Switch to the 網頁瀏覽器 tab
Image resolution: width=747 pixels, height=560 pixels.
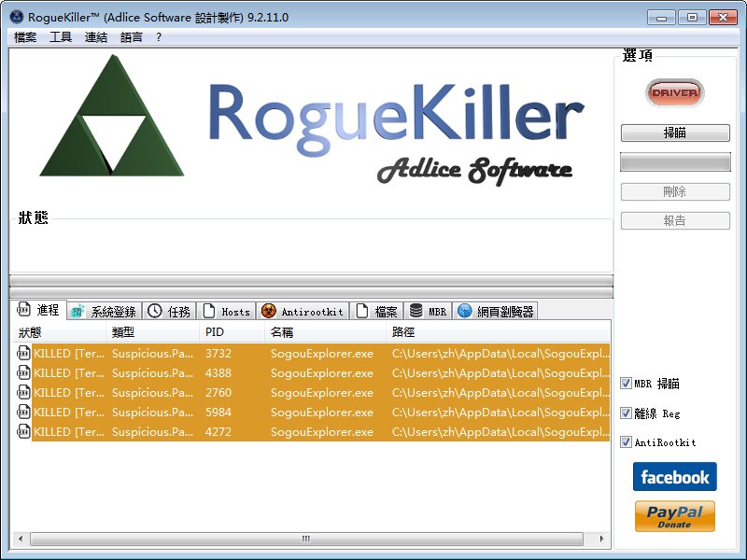496,312
